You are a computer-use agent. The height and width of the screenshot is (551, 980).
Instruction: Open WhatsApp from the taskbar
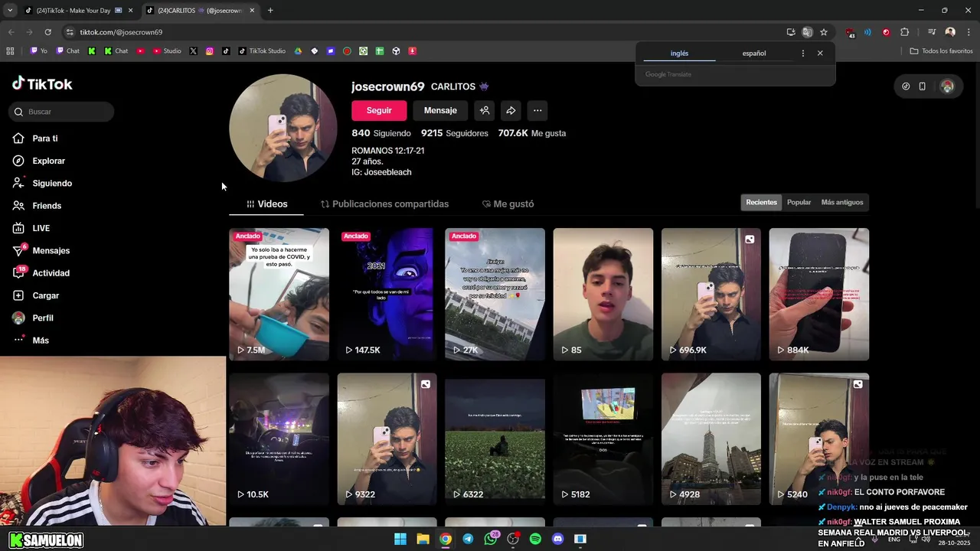coord(491,539)
